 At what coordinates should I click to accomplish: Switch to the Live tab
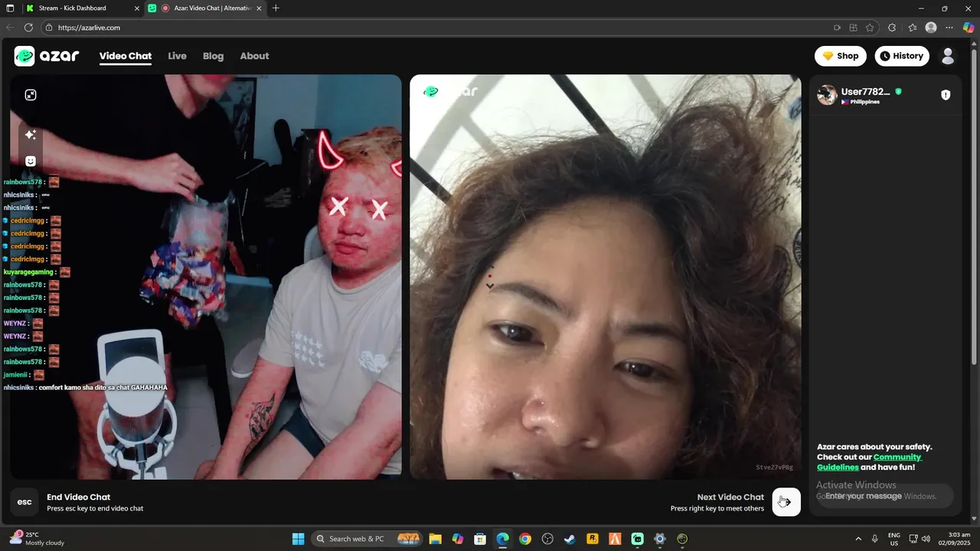pyautogui.click(x=177, y=56)
